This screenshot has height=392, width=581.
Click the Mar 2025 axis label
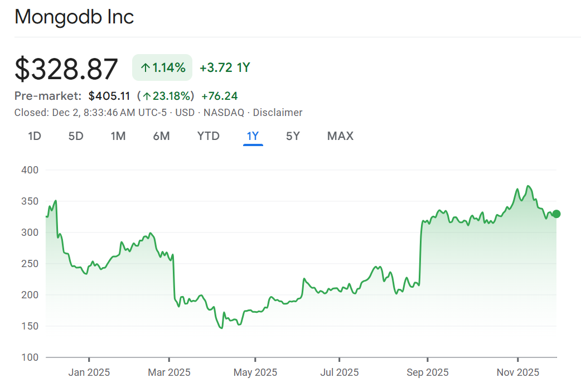pyautogui.click(x=170, y=372)
